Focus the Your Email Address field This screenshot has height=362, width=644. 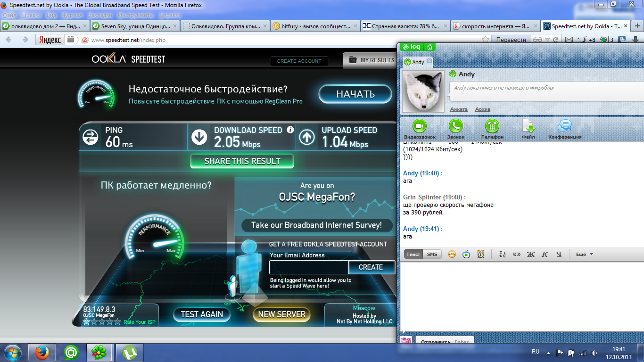point(309,267)
